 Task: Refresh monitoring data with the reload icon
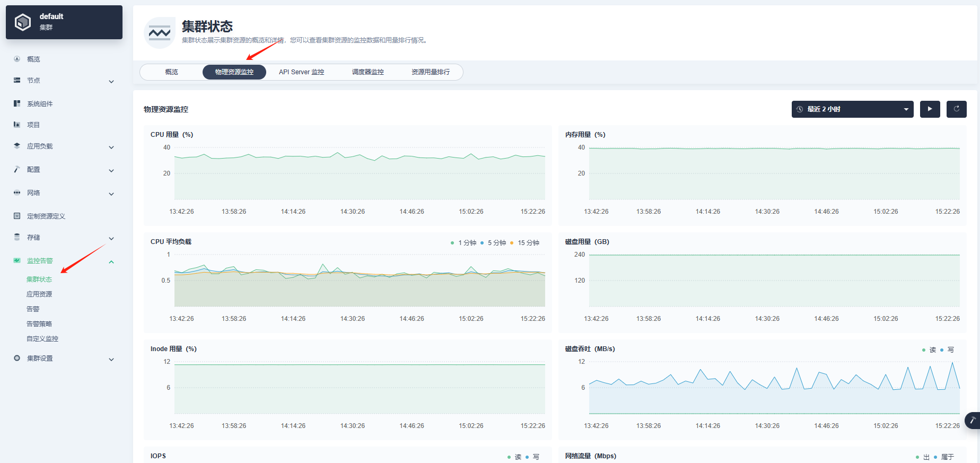point(957,109)
